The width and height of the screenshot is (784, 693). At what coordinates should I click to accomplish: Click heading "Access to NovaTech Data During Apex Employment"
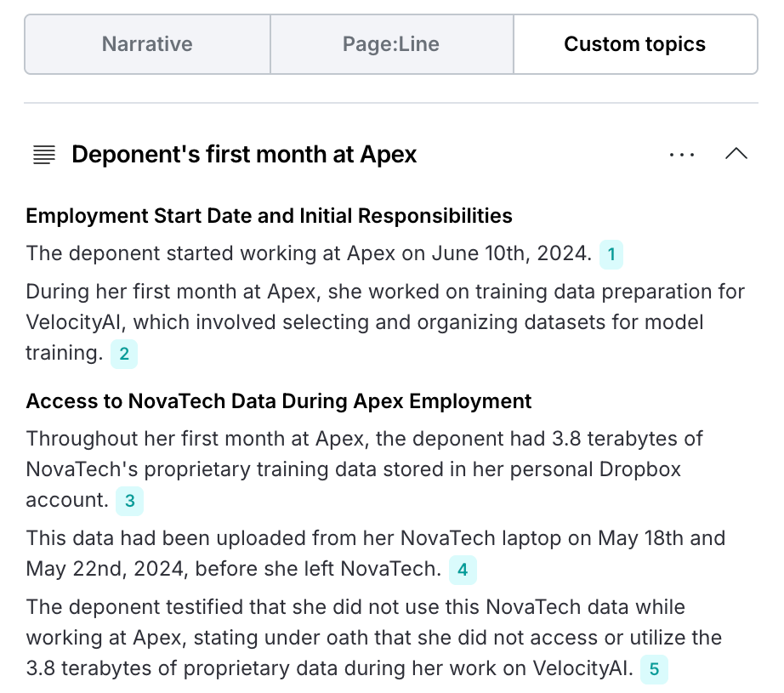279,401
